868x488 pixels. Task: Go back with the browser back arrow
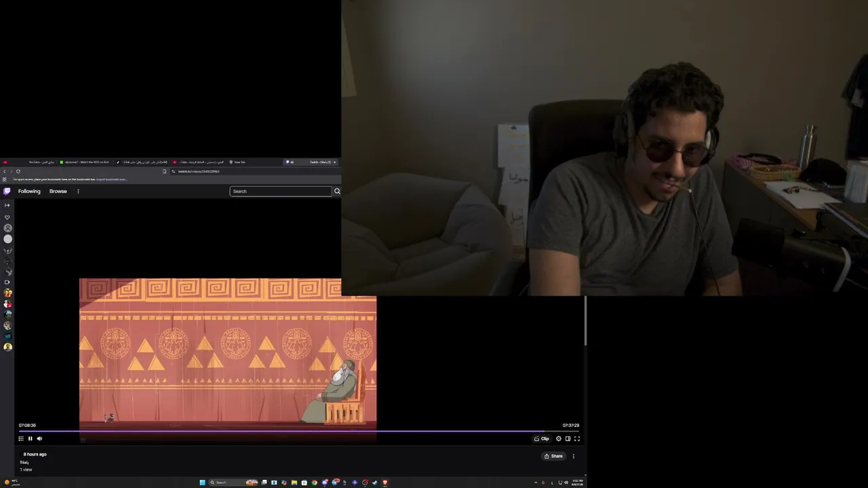click(x=5, y=171)
